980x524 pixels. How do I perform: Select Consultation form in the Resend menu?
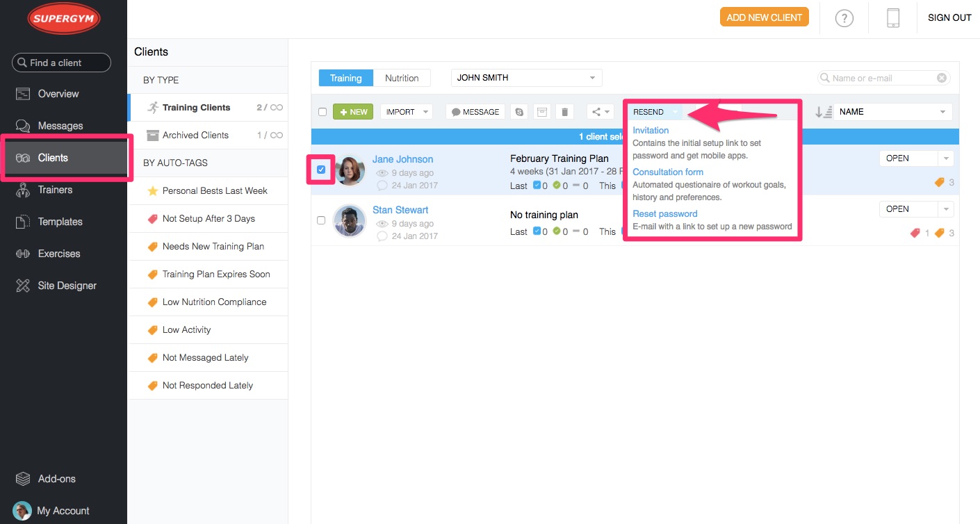[x=668, y=172]
